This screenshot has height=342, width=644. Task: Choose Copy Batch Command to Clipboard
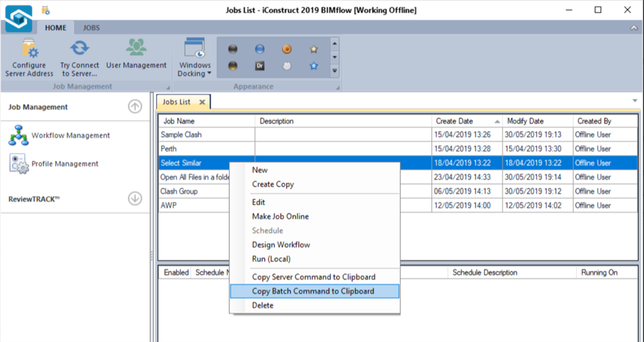click(x=314, y=291)
